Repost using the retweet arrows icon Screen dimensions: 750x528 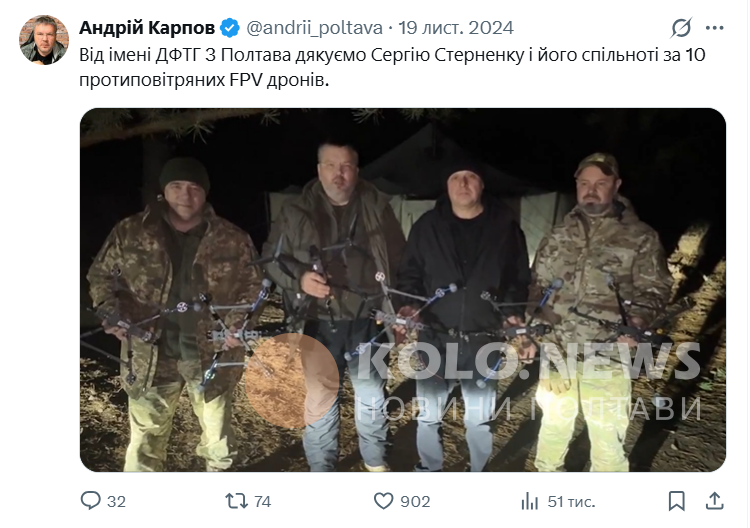(236, 501)
